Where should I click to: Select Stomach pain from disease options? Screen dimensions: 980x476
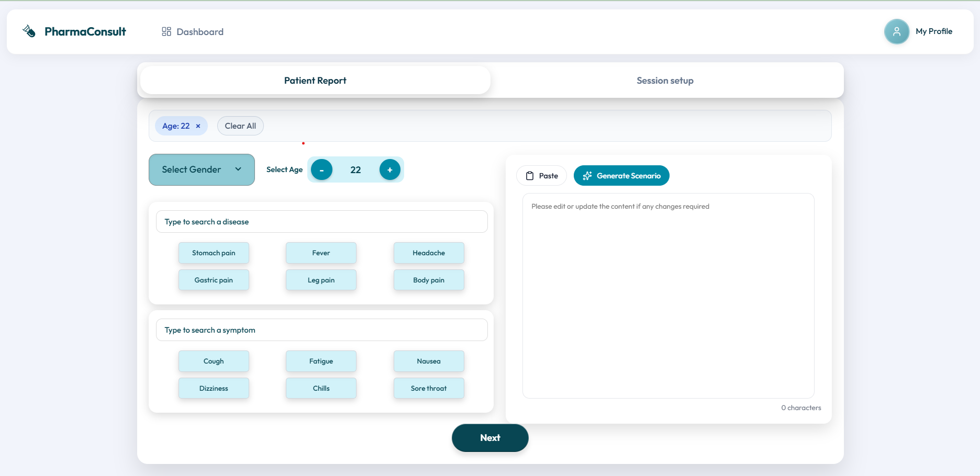coord(213,253)
